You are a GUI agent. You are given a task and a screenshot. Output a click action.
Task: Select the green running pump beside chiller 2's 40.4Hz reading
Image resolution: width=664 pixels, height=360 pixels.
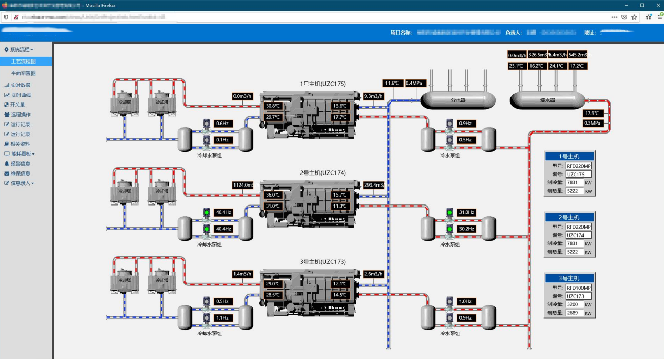[206, 229]
